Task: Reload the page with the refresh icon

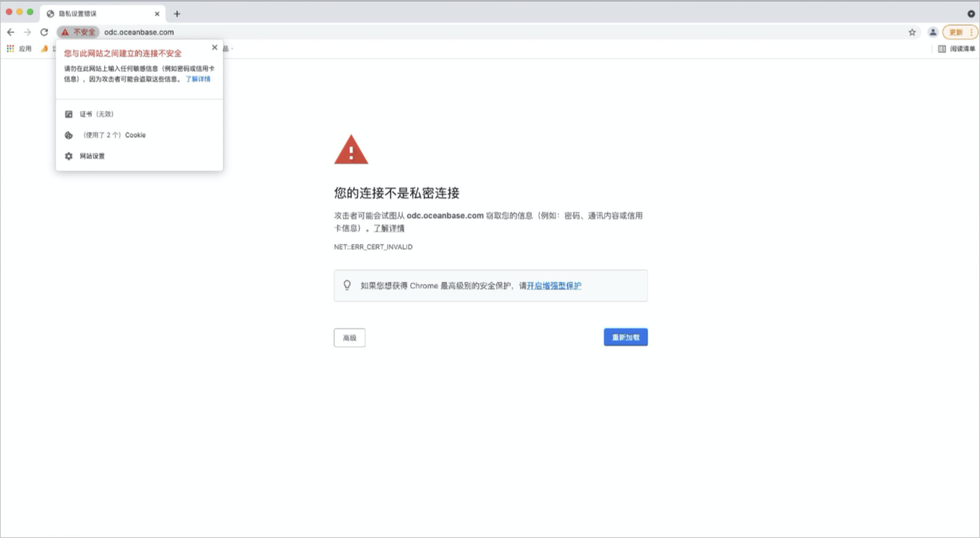Action: [44, 32]
